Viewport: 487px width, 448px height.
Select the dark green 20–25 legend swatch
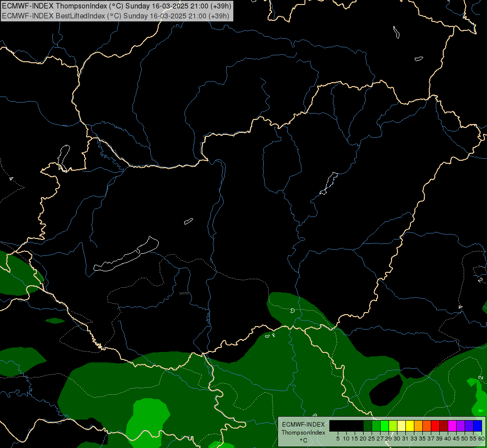(x=368, y=426)
